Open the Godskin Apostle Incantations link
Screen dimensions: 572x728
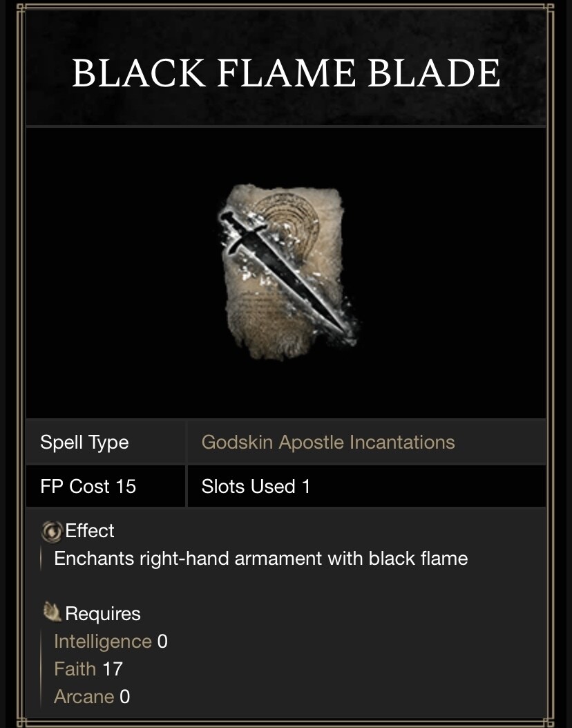(x=328, y=442)
